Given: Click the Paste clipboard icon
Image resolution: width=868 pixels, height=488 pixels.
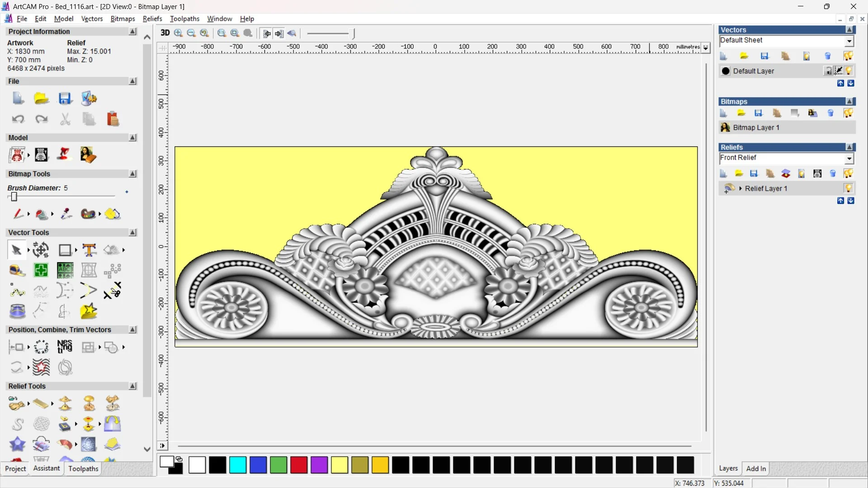Looking at the screenshot, I should tap(113, 119).
